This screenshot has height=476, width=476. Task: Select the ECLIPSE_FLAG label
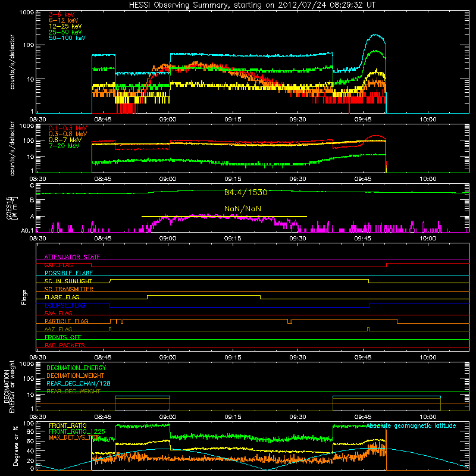pyautogui.click(x=65, y=305)
